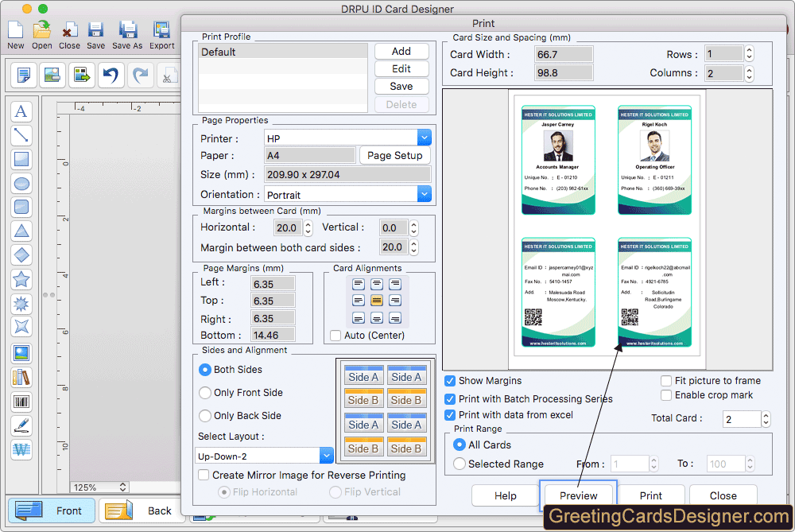
Task: Adjust Vertical margin stepper
Action: [413, 228]
